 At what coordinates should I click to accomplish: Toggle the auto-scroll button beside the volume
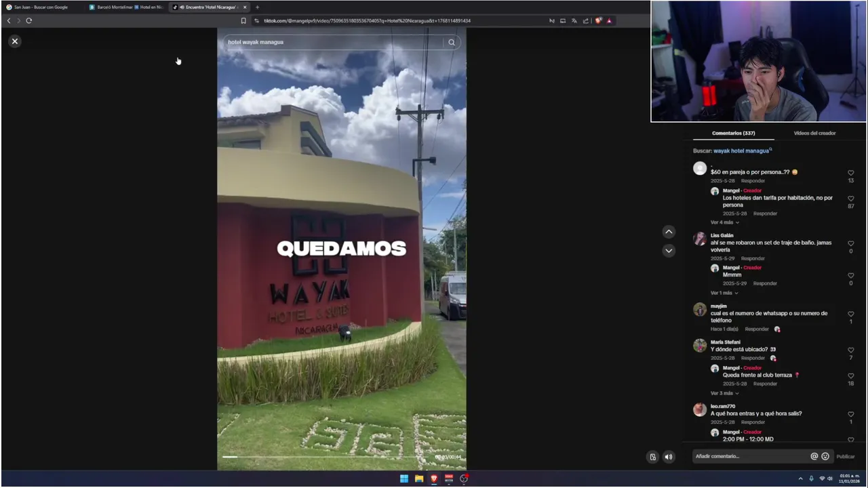tap(652, 457)
